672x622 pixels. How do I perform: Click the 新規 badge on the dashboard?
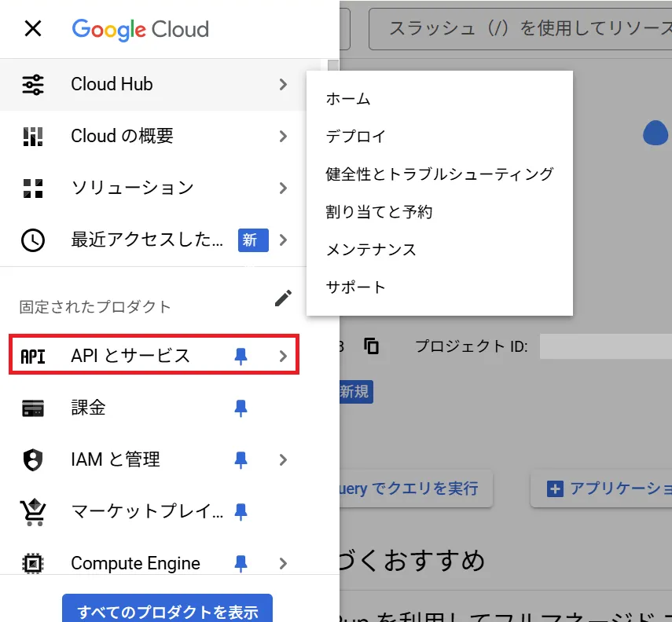356,392
